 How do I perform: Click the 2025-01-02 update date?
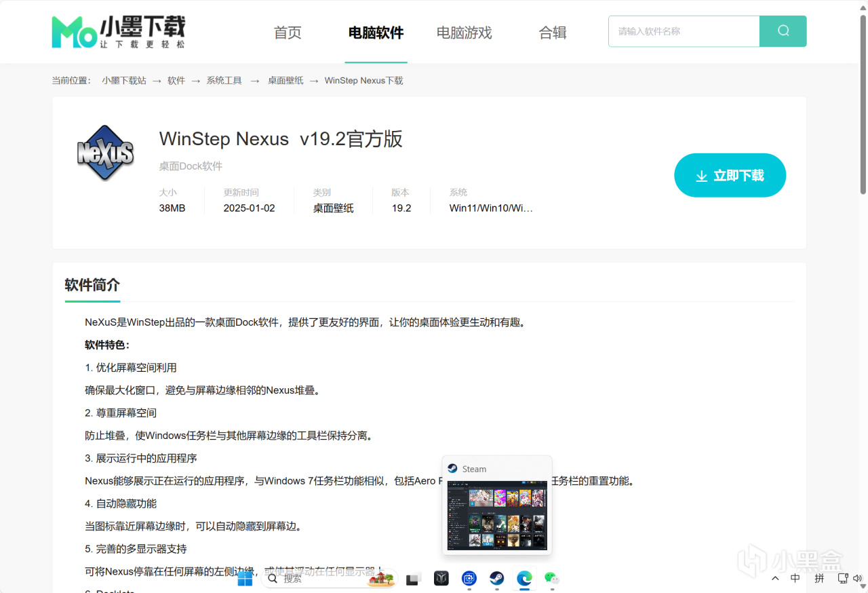(x=249, y=208)
